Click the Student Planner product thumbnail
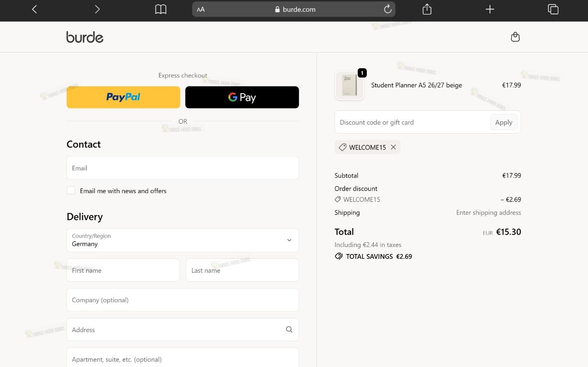 (349, 85)
